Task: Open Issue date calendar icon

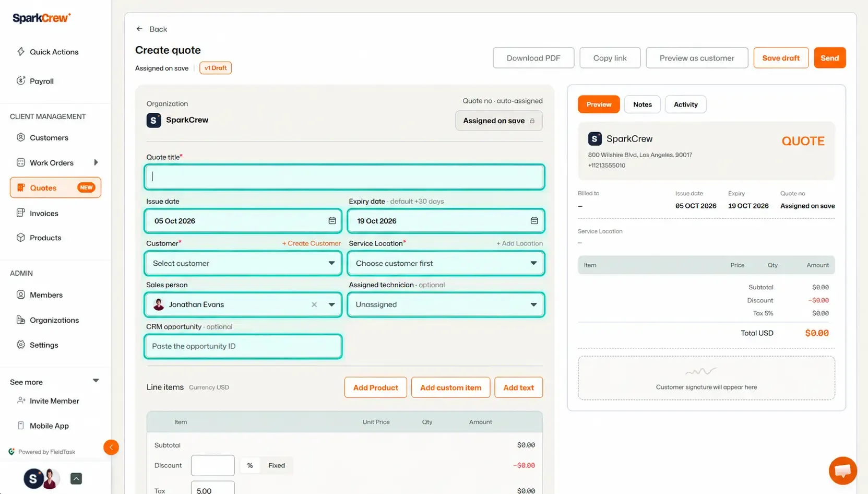Action: 332,221
